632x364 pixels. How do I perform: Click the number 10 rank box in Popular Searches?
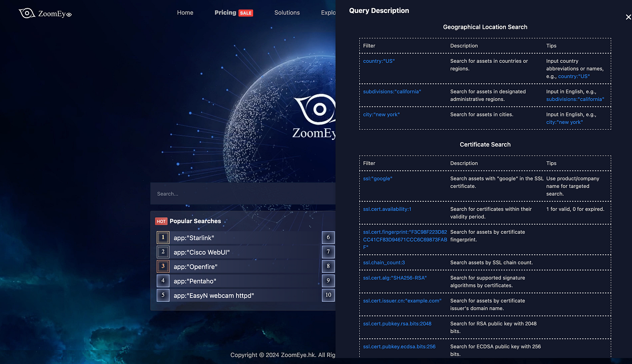click(328, 295)
